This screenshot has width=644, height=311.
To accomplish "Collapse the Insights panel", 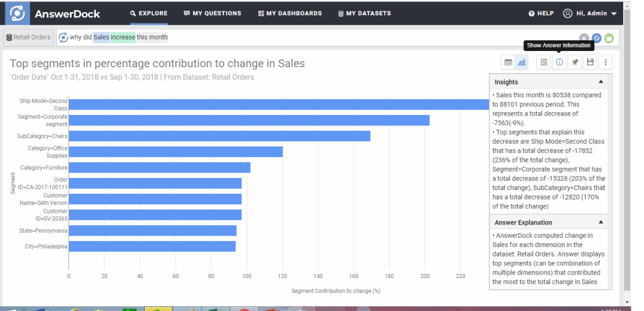I will (600, 82).
